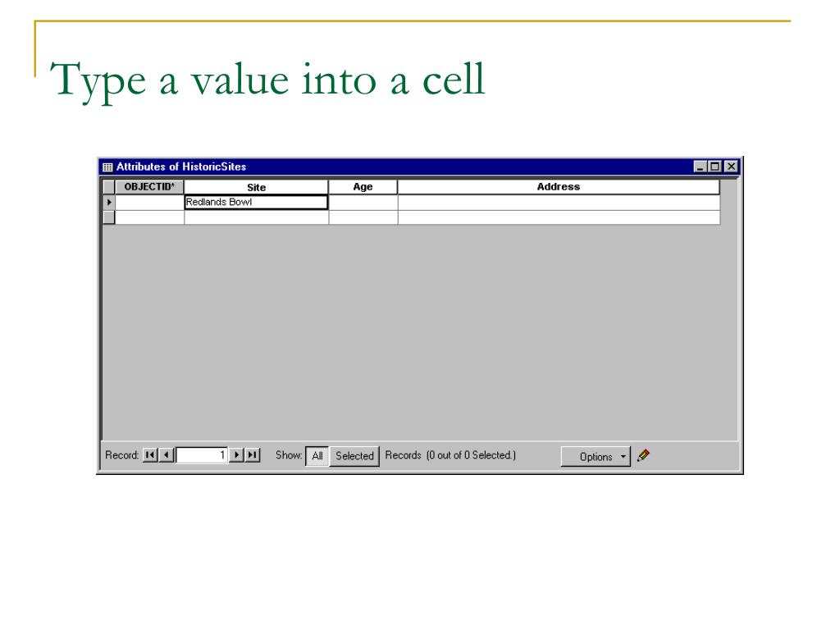840x630 pixels.
Task: Go to next record arrow
Action: (236, 455)
